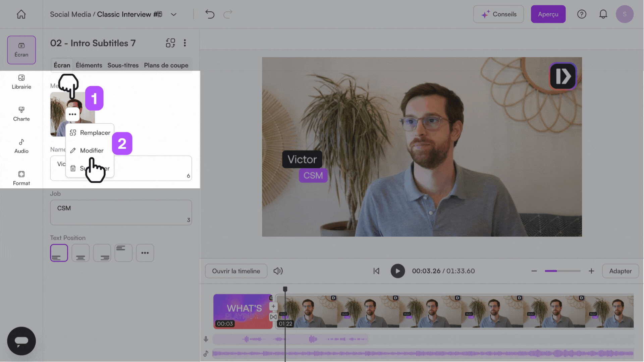Click the timeline zoom slider
The width and height of the screenshot is (644, 362).
(562, 271)
